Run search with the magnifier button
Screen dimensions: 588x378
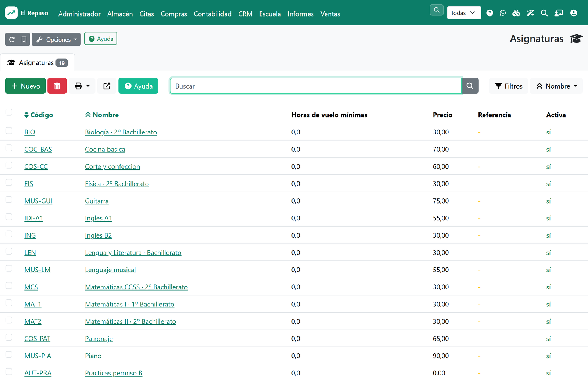coord(470,86)
